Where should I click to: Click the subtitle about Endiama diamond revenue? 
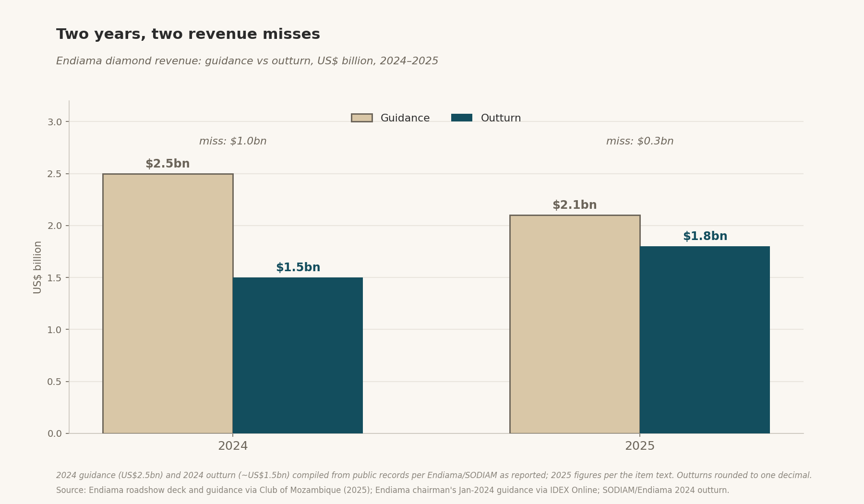point(247,61)
